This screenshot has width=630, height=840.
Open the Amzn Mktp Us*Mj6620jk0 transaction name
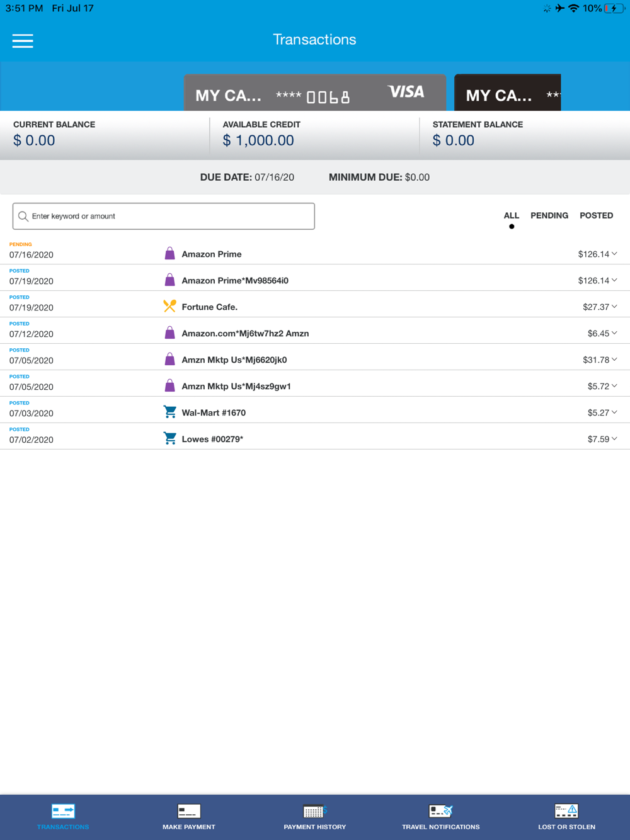(x=234, y=360)
